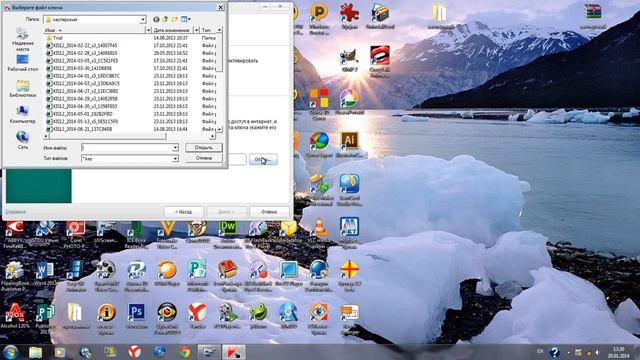The height and width of the screenshot is (360, 640).
Task: Click Отмена in the Kaspersky wizard
Action: pyautogui.click(x=269, y=212)
